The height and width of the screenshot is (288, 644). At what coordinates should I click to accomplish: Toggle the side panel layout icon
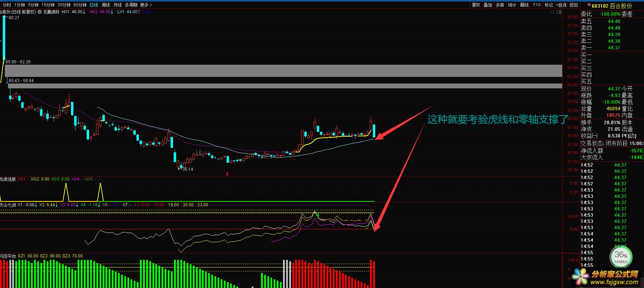559,12
